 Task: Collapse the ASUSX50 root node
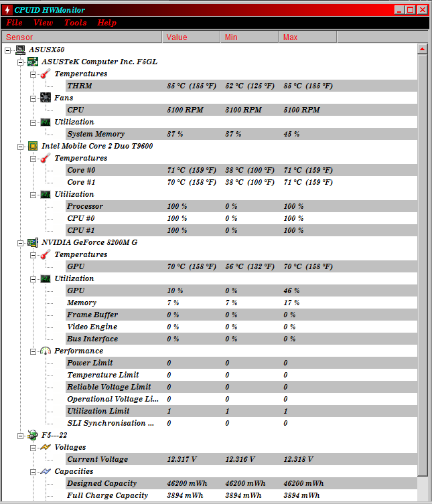pyautogui.click(x=8, y=50)
